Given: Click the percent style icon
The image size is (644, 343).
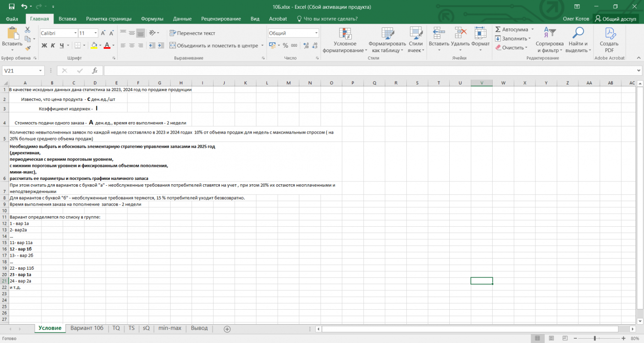Looking at the screenshot, I should click(x=285, y=45).
